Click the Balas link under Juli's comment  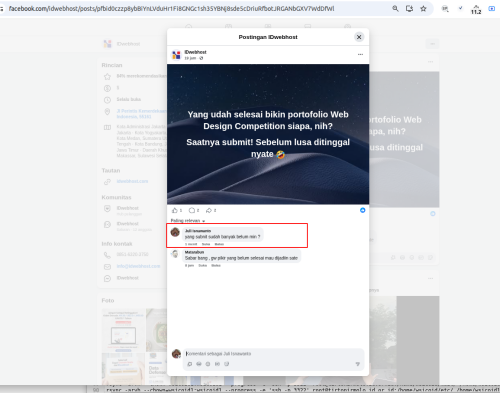[x=219, y=244]
